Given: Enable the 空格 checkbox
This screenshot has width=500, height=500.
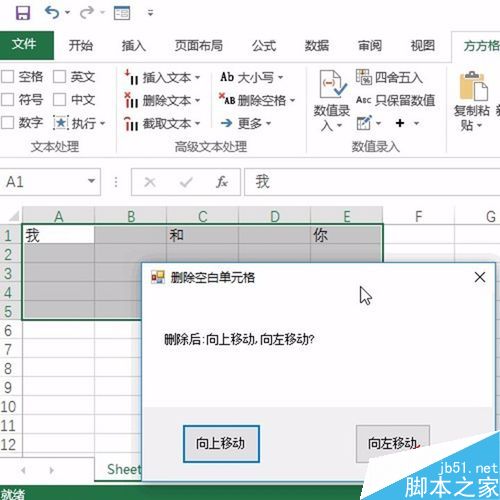Looking at the screenshot, I should click(7, 77).
